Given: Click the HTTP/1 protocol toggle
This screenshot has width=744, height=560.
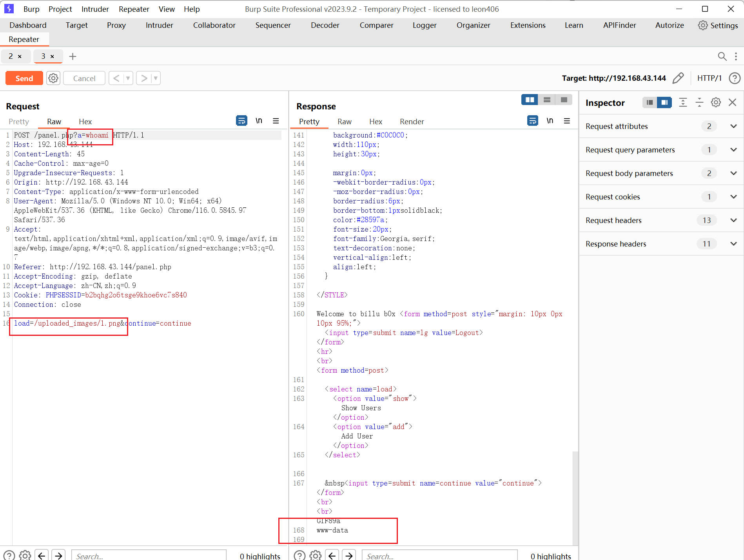Looking at the screenshot, I should click(710, 78).
